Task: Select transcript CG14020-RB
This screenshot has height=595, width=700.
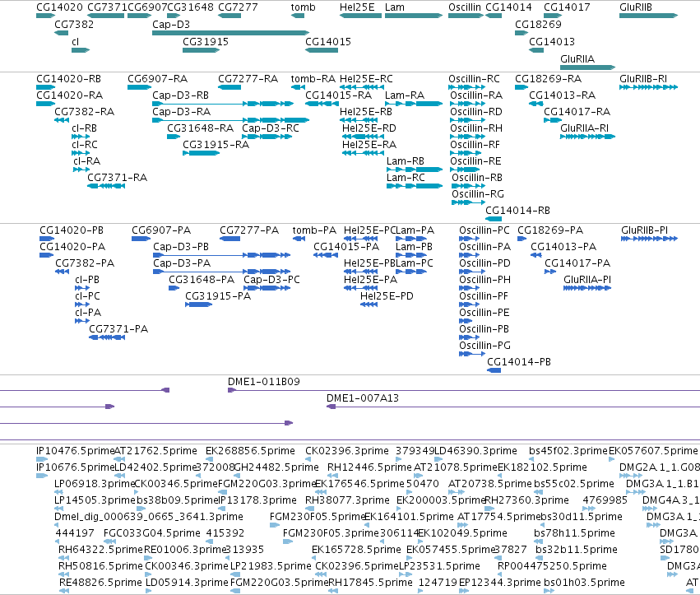Action: [x=69, y=79]
